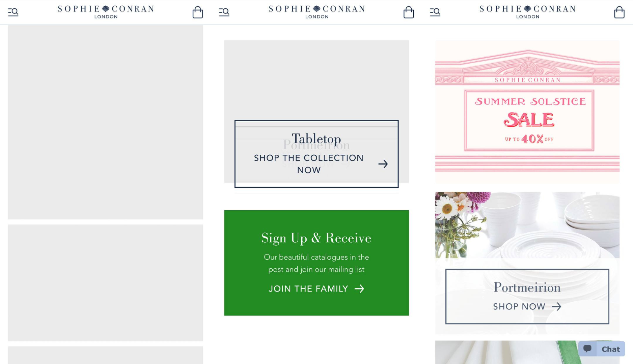Open the menu search icon in the right header
This screenshot has height=364, width=633.
pos(435,12)
